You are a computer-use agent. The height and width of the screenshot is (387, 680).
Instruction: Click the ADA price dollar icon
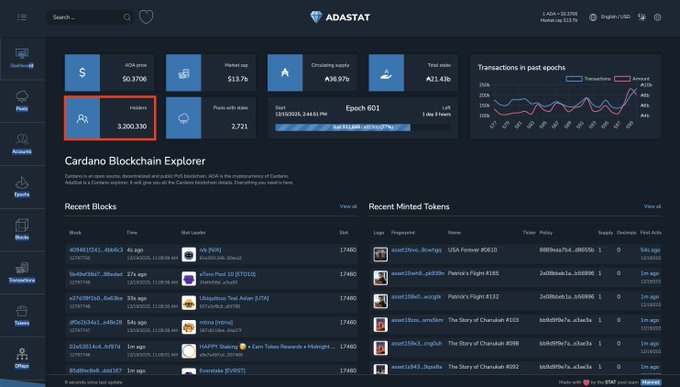tap(82, 72)
